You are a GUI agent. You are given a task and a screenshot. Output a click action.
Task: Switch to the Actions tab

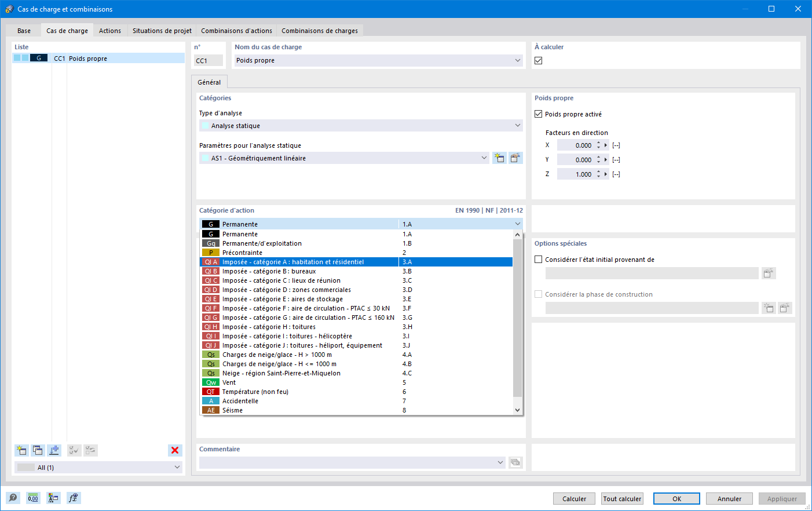point(110,31)
